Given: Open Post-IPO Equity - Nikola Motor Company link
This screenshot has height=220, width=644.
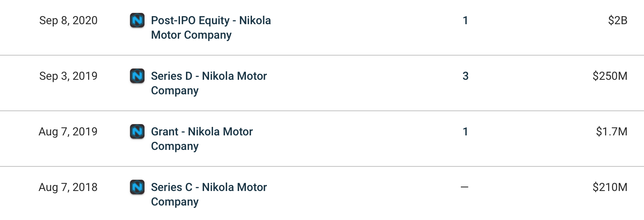Looking at the screenshot, I should click(211, 27).
